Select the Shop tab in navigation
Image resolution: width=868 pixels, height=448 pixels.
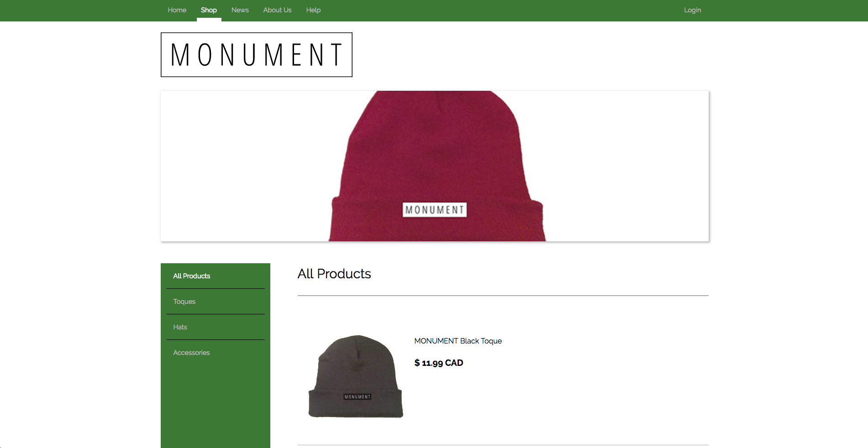point(209,10)
